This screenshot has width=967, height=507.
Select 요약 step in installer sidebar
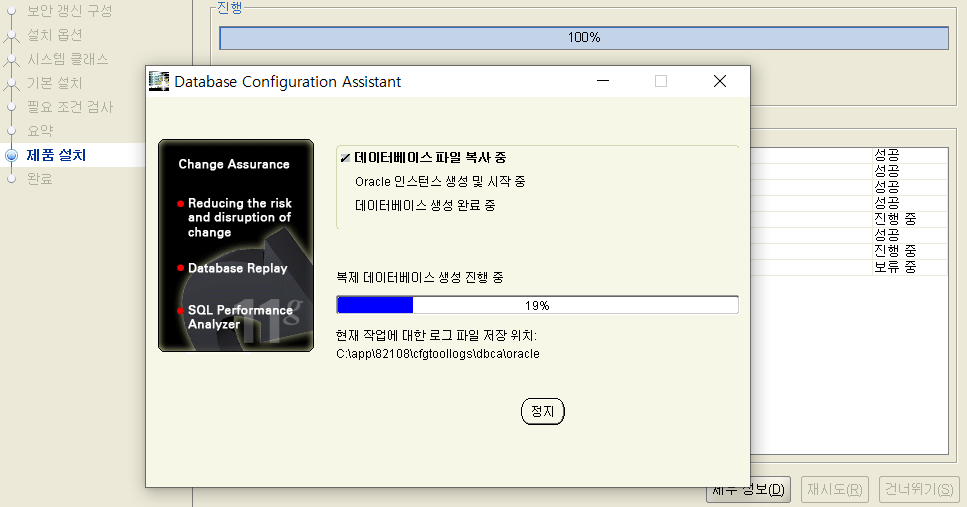point(40,131)
